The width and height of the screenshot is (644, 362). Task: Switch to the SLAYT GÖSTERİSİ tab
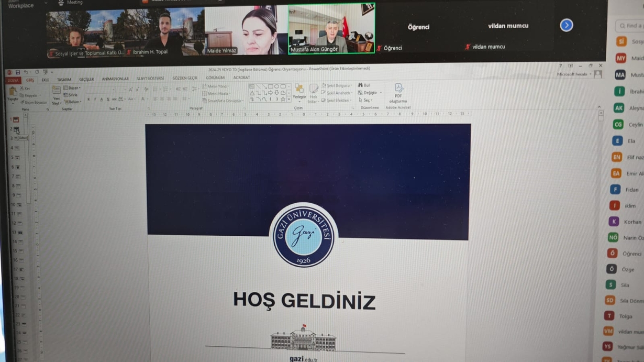tap(150, 79)
